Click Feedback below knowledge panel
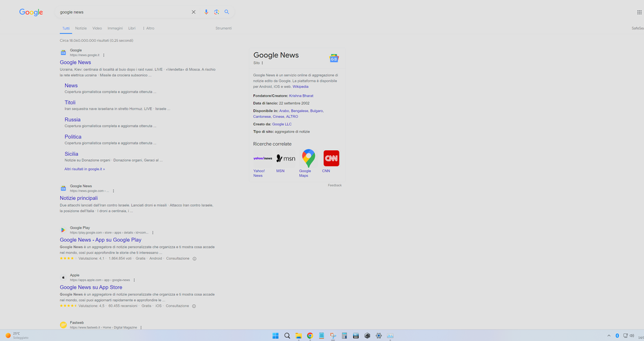644x341 pixels. point(335,186)
